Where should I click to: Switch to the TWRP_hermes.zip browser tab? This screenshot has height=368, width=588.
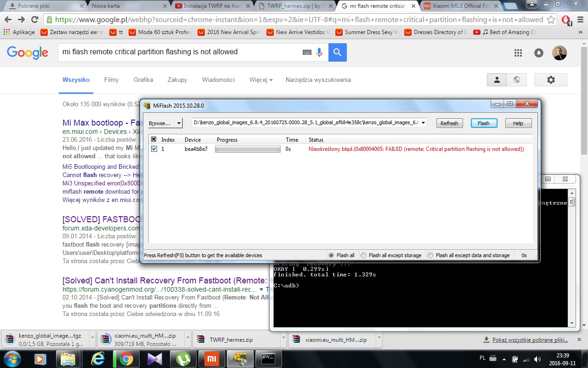point(294,6)
